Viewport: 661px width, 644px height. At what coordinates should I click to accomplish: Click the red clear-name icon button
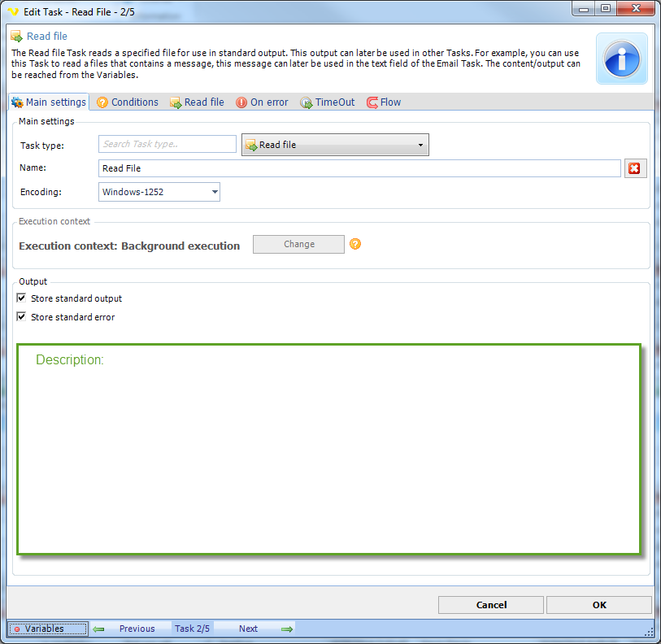point(634,168)
